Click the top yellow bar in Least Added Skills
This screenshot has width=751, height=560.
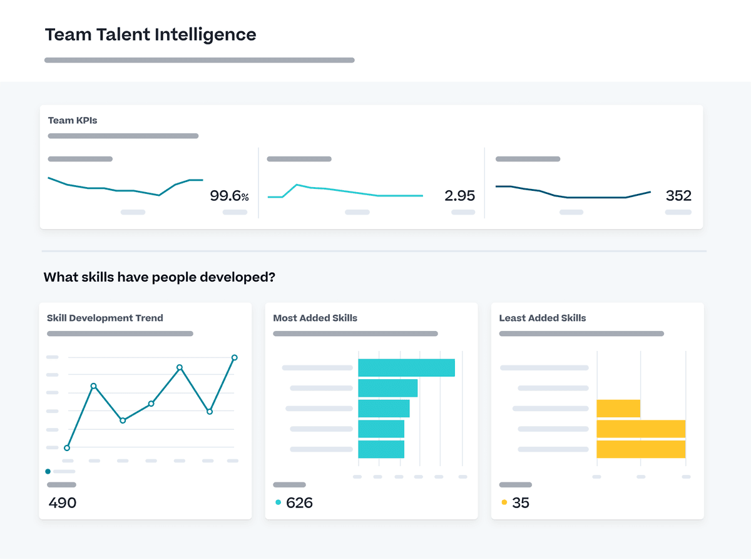coord(618,407)
